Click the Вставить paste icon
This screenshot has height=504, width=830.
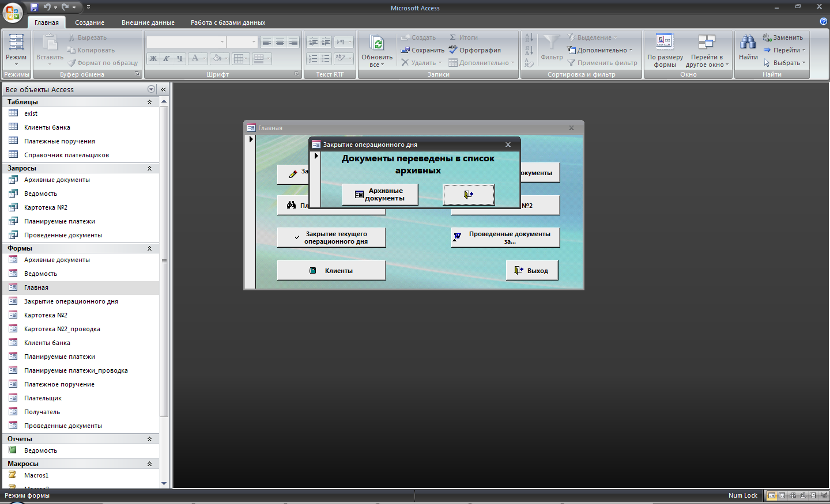[x=50, y=43]
